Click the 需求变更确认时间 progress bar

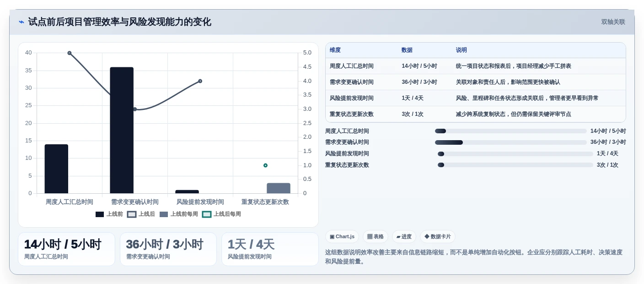click(x=510, y=142)
